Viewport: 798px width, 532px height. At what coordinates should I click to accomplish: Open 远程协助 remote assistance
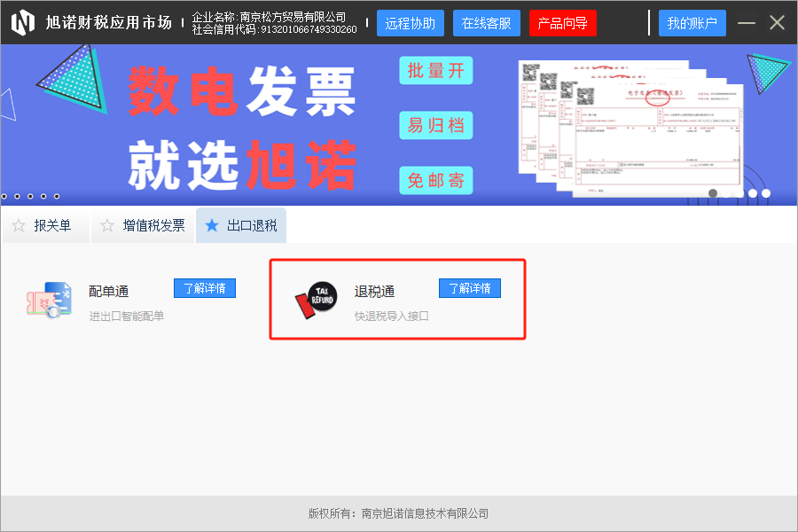point(411,23)
